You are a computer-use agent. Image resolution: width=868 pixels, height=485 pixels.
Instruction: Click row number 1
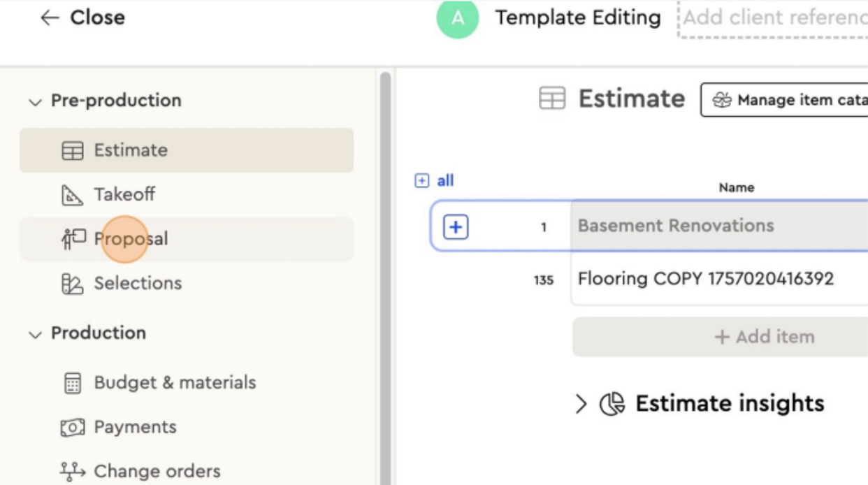click(544, 227)
